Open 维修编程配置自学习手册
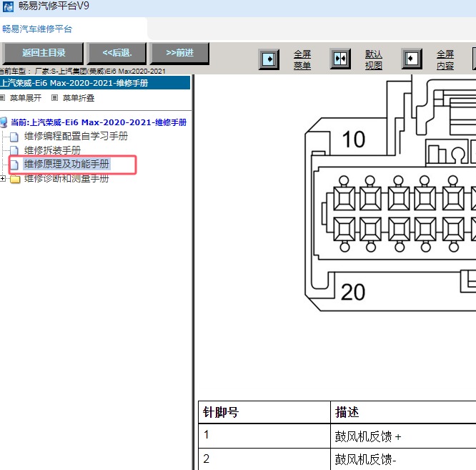Screen dimensions: 476x470 point(76,136)
